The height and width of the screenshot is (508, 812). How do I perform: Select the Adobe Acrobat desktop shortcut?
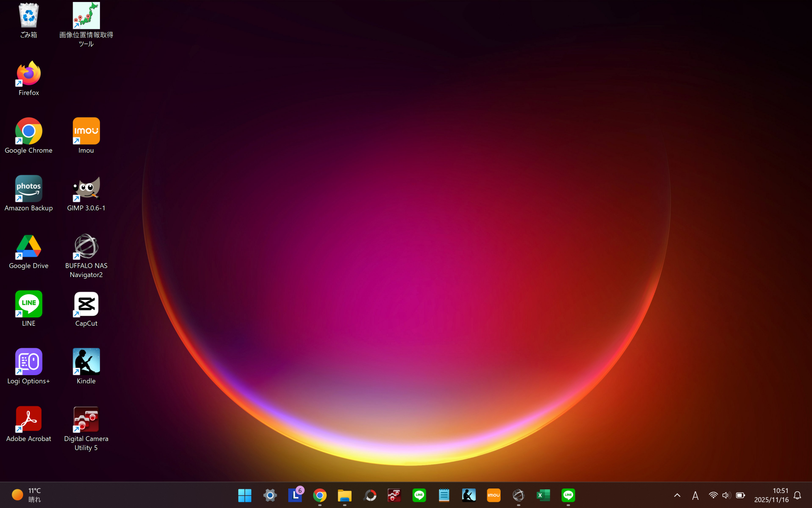28,420
